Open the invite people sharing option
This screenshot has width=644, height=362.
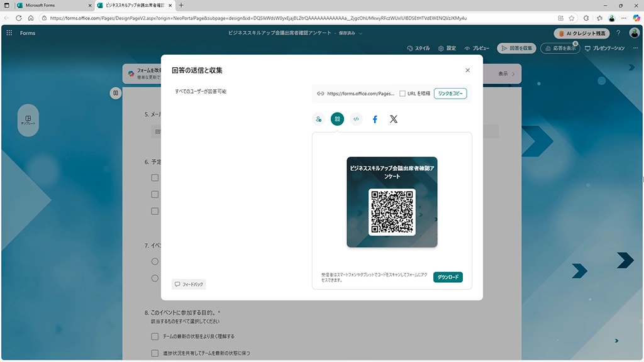[x=319, y=119]
